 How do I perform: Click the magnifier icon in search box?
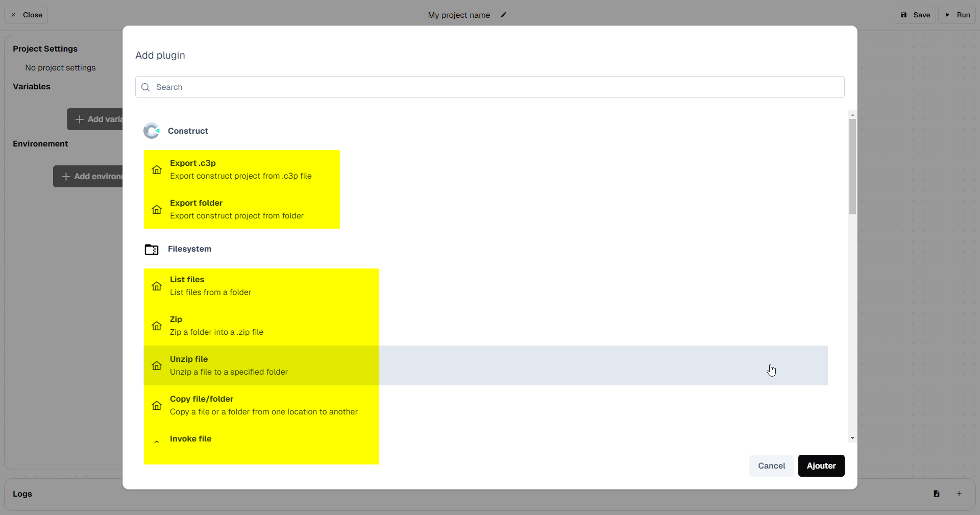click(x=145, y=87)
